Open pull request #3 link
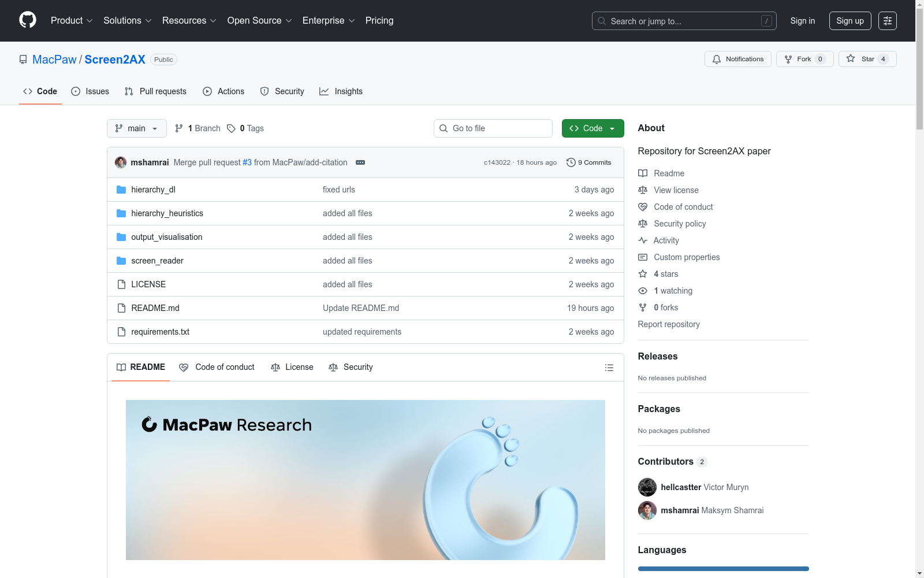This screenshot has height=578, width=924. (x=247, y=162)
